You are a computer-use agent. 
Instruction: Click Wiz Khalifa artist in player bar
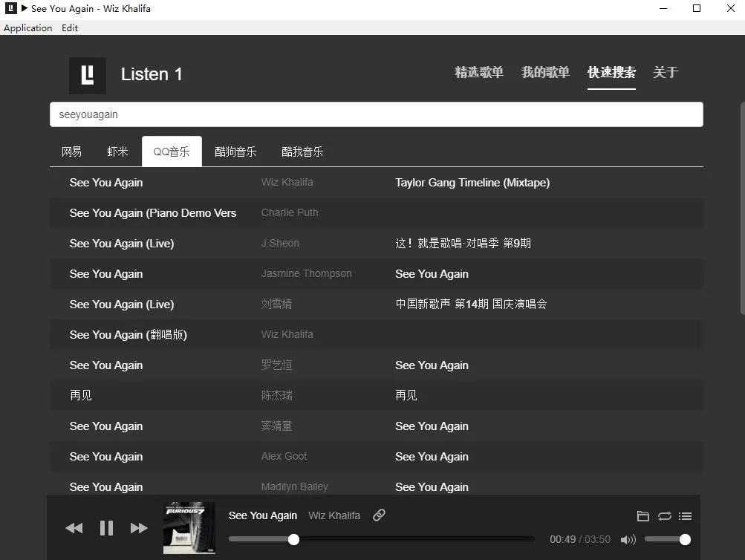(334, 515)
